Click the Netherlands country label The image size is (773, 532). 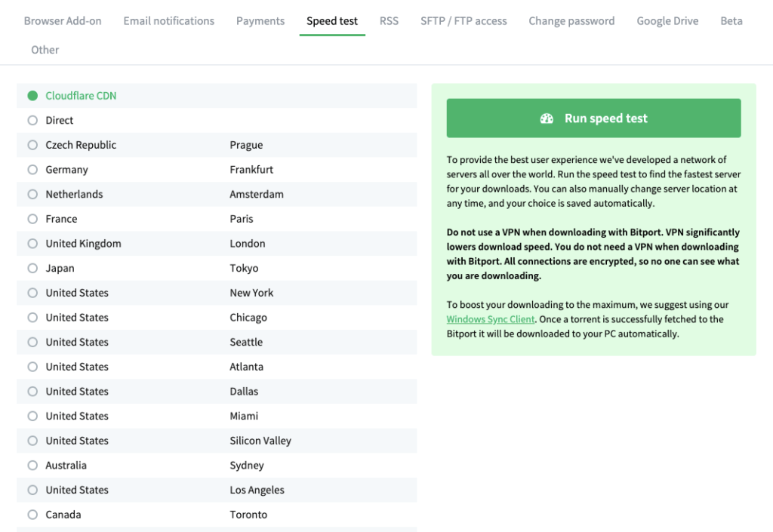tap(74, 194)
